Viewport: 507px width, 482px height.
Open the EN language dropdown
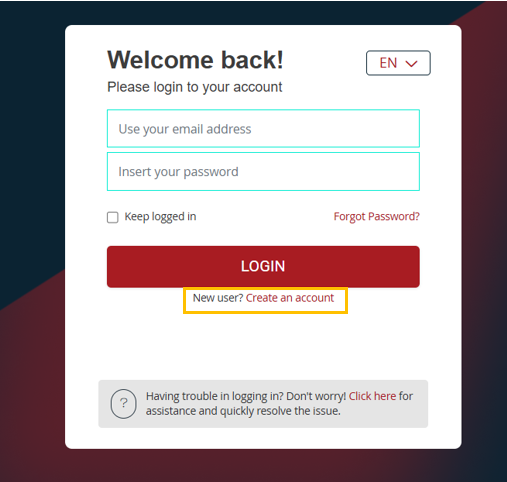coord(398,63)
